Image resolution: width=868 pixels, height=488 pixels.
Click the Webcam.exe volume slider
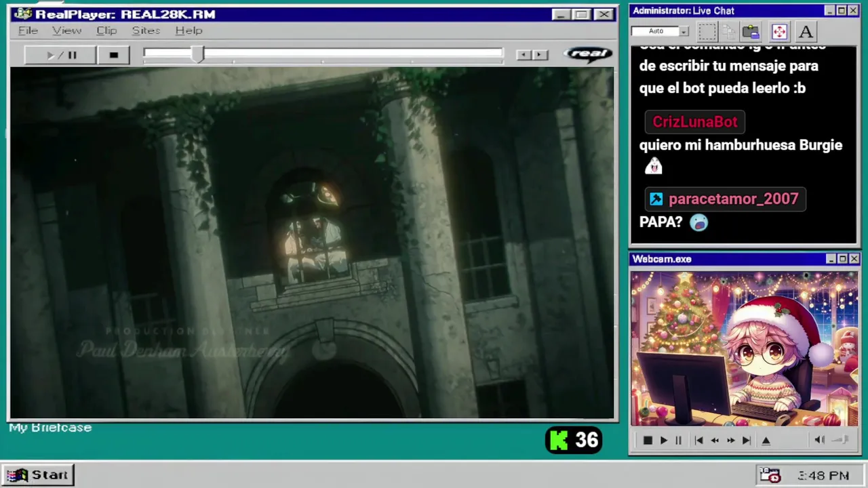coord(841,440)
